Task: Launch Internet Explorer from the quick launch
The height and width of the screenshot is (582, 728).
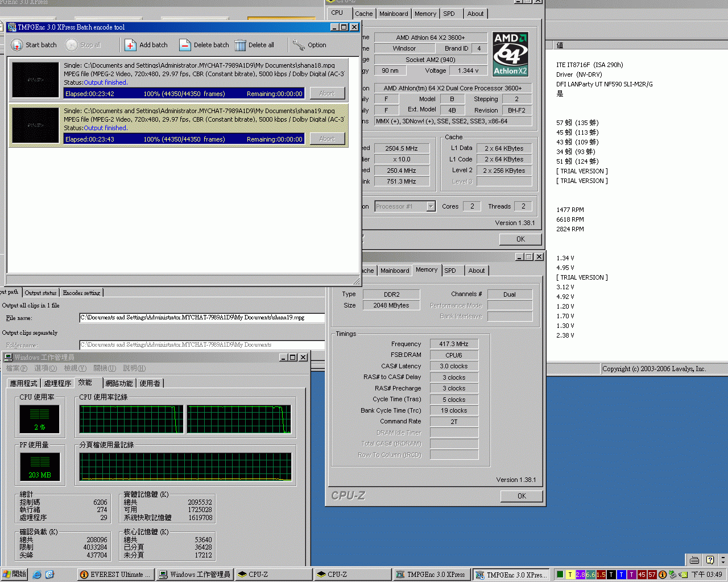Action: 37,575
